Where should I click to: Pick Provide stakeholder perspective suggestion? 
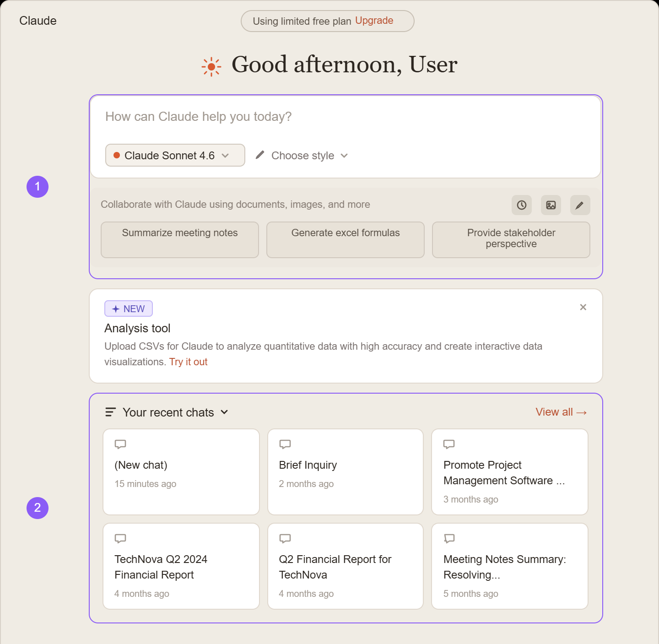[511, 239]
